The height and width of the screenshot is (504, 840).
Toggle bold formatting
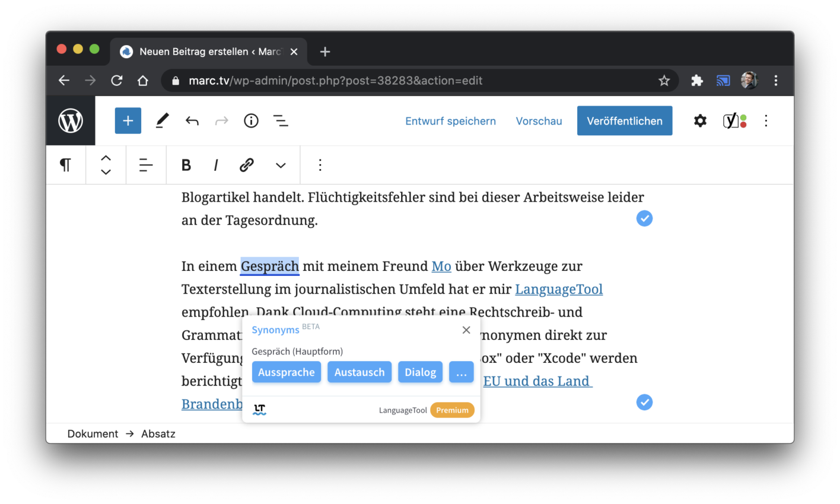pos(186,165)
